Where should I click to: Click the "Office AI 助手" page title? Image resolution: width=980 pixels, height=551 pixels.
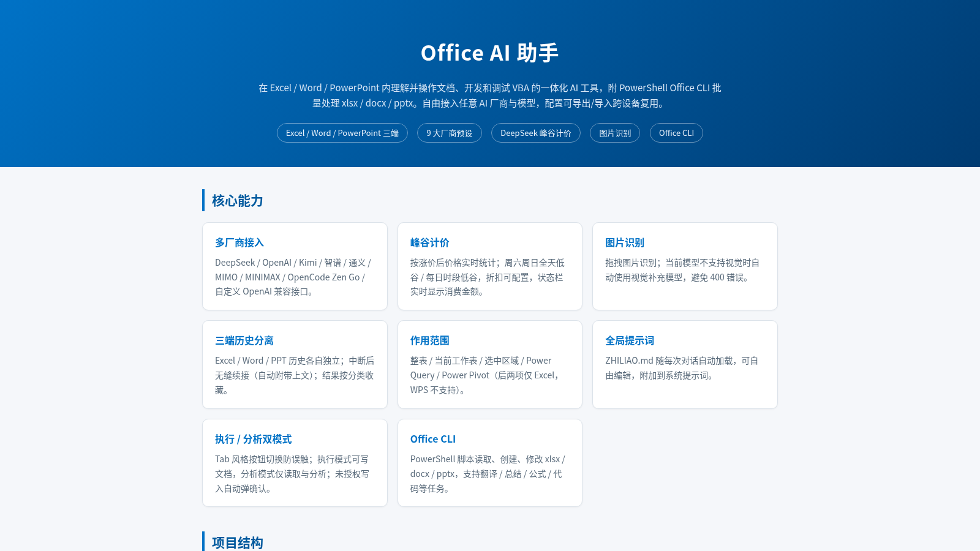[x=490, y=53]
